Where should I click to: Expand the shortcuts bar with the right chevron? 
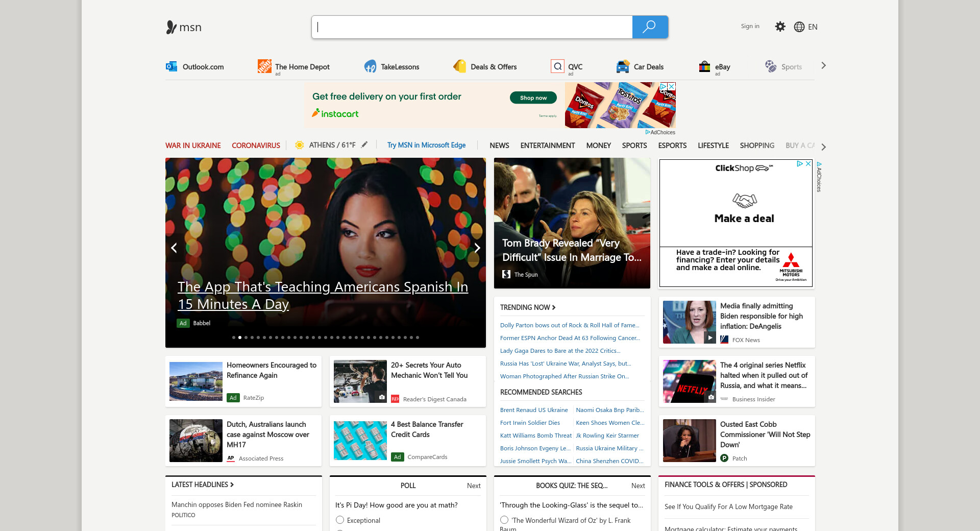pos(823,66)
